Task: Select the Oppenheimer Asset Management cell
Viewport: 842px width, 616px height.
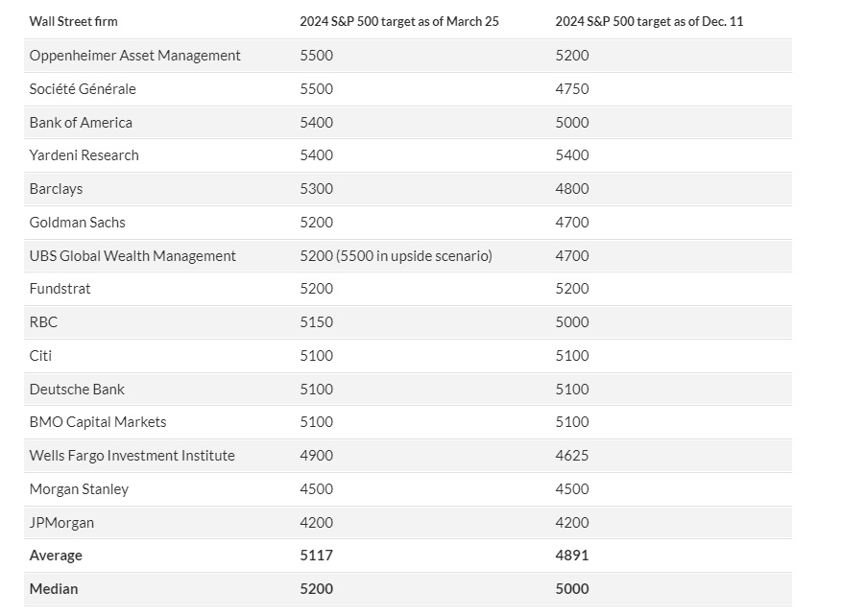Action: coord(134,56)
